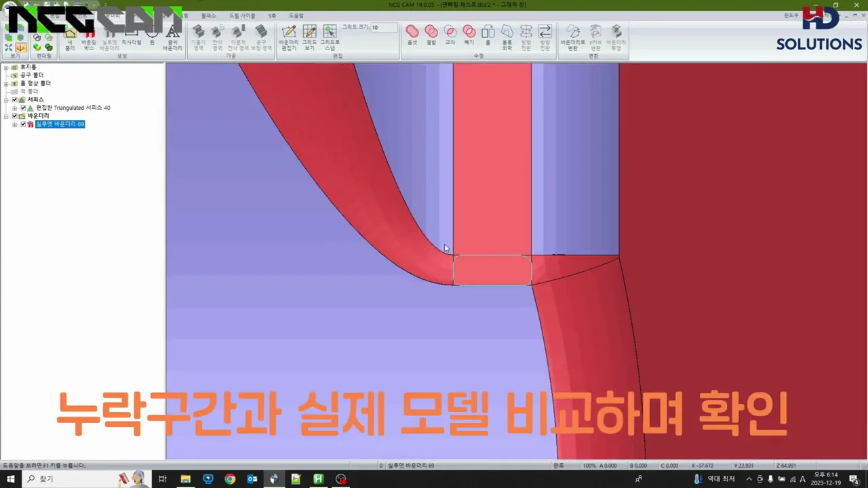The height and width of the screenshot is (488, 868).
Task: Click the Gap (틈) modify tool
Action: click(488, 35)
